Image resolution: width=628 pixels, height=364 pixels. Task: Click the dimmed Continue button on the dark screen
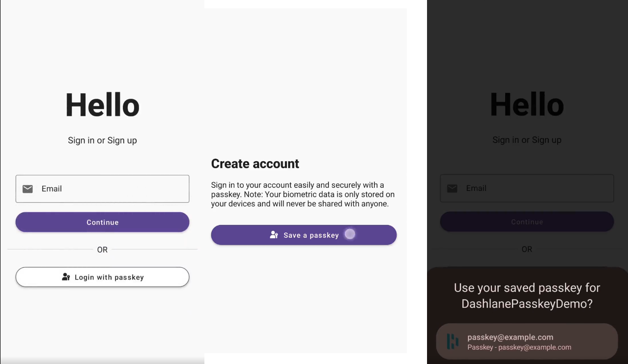pos(527,222)
